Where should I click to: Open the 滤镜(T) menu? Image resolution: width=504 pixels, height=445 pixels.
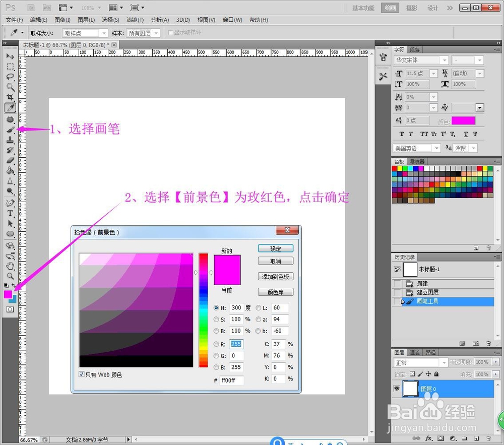[x=135, y=20]
